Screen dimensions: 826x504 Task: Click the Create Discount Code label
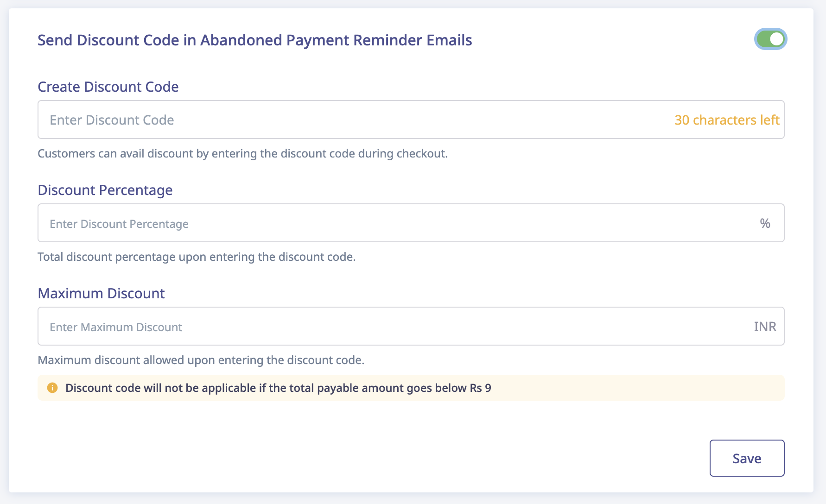click(x=108, y=87)
